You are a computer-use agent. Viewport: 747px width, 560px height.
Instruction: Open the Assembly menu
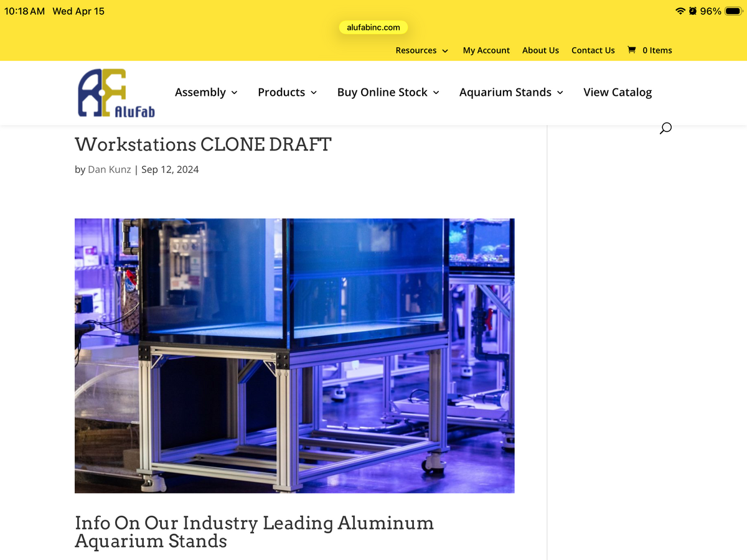click(200, 92)
